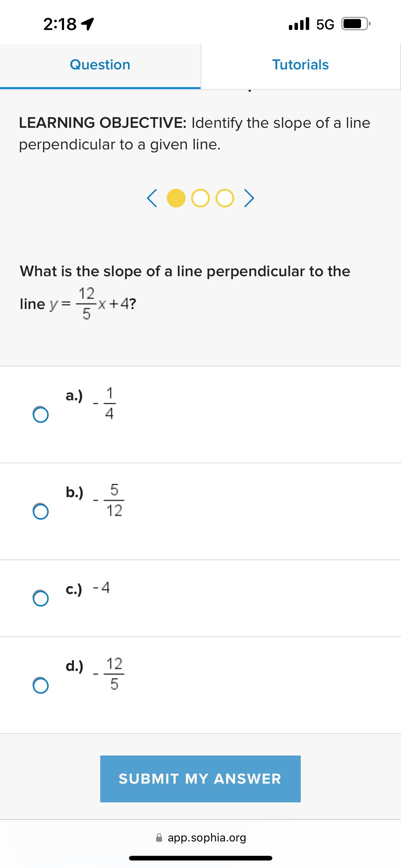Switch to the Question tab
This screenshot has height=868, width=401.
(x=100, y=65)
